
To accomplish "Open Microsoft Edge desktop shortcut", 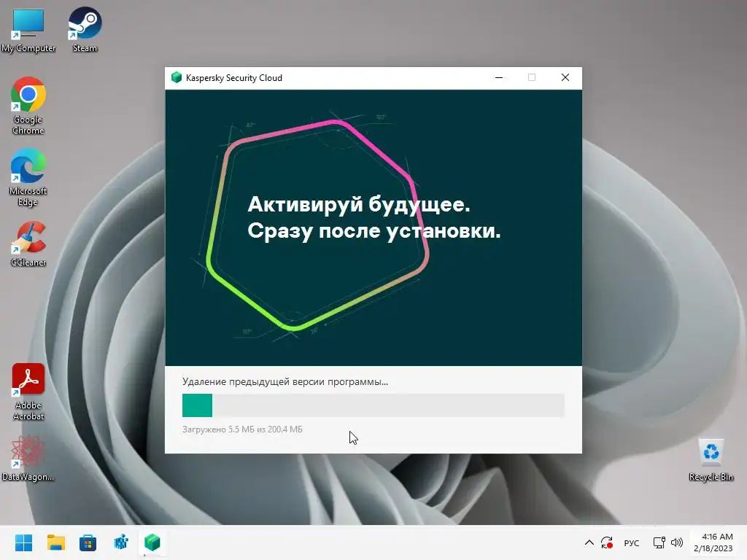I will coord(28,177).
